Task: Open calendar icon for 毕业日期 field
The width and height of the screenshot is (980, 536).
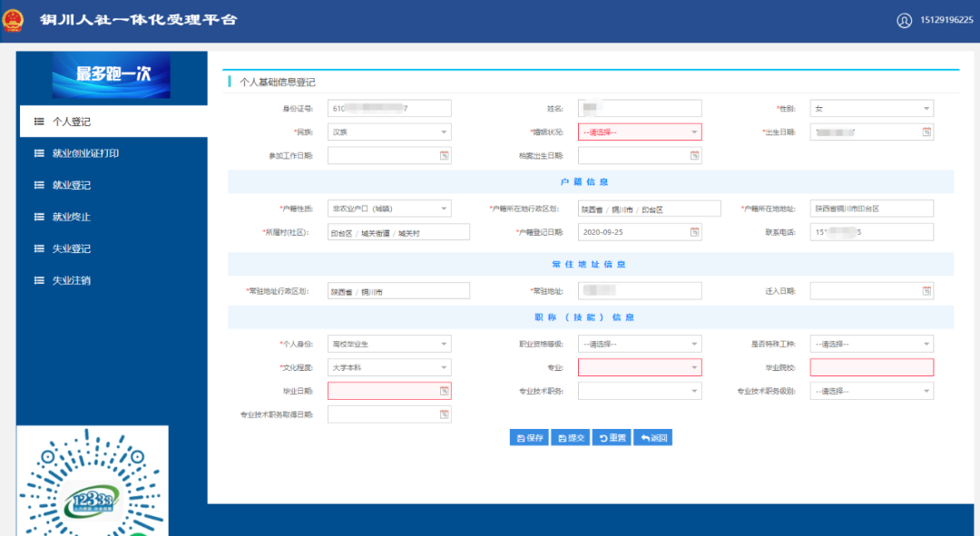Action: [x=444, y=391]
